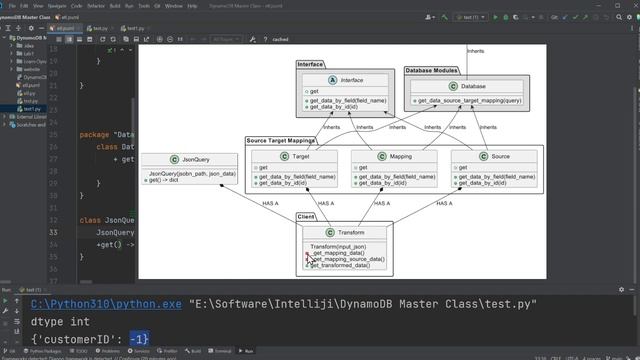Open Run panel settings gear icon
Viewport: 640px width, 360px height.
point(621,289)
